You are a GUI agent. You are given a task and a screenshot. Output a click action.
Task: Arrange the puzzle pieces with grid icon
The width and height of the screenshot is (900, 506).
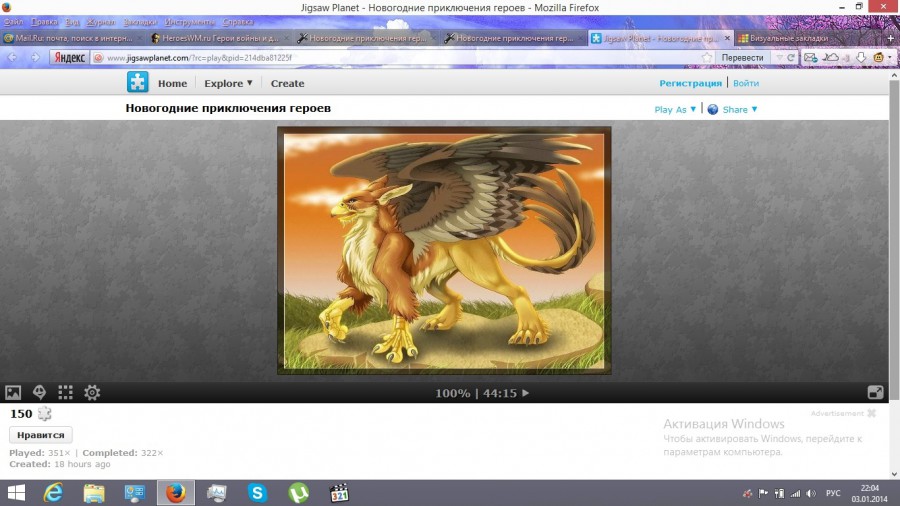pos(66,393)
